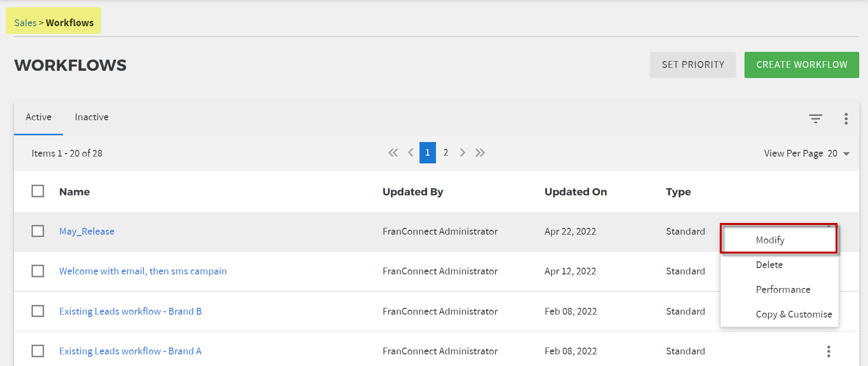Click the Updated By column header
Image resolution: width=868 pixels, height=366 pixels.
click(413, 191)
